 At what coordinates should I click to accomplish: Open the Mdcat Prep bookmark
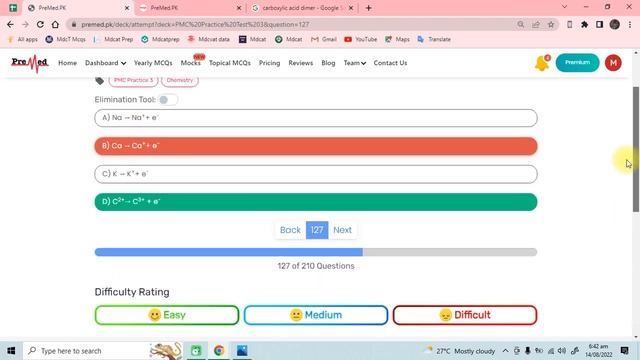click(x=113, y=39)
